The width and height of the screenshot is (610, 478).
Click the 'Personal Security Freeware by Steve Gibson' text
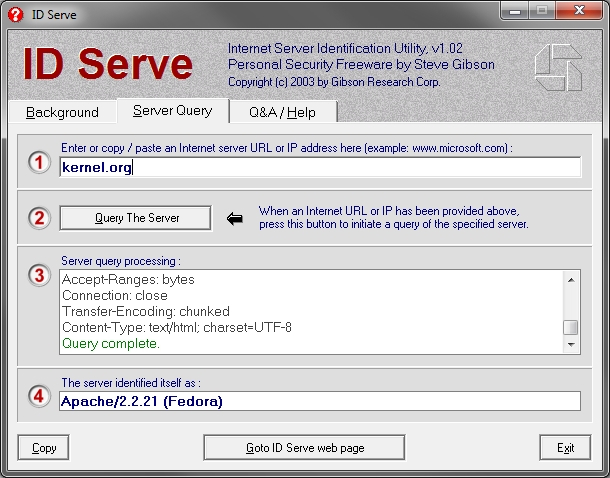point(361,65)
